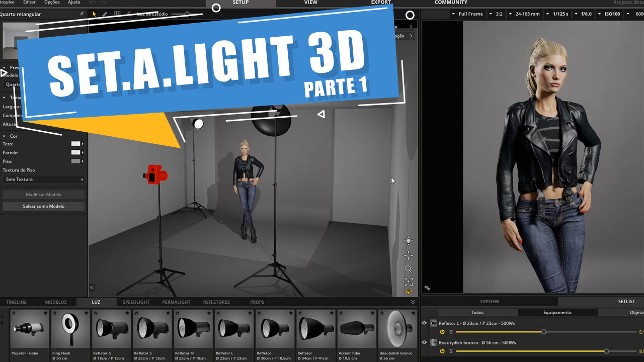Select the Refletor M thumbnail in library
Image resolution: width=644 pixels, height=362 pixels.
point(193,328)
